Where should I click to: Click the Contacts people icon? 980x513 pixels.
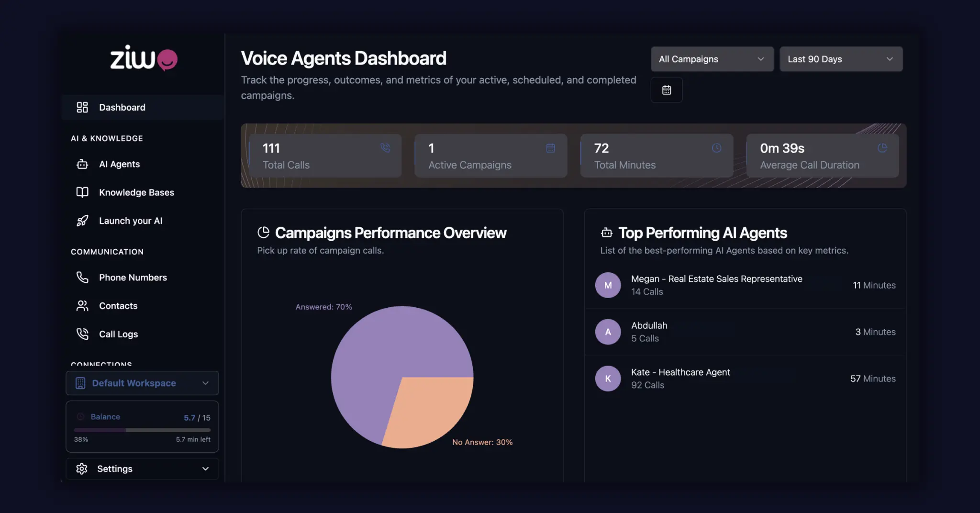point(82,306)
